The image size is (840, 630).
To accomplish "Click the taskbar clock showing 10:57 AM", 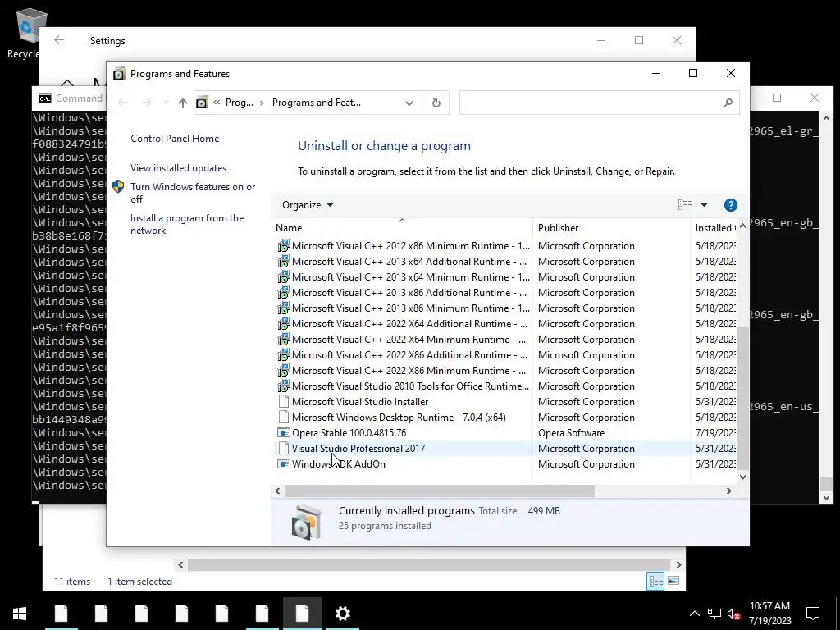I will (769, 614).
